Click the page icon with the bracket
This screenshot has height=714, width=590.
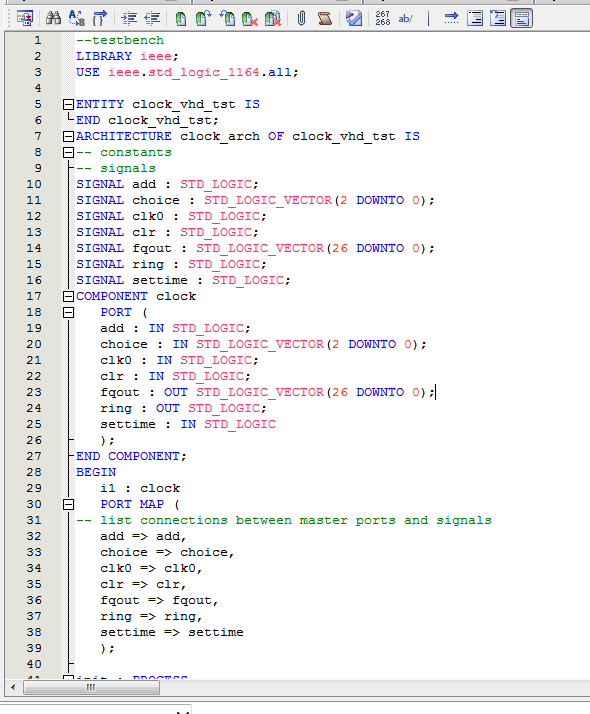point(498,18)
